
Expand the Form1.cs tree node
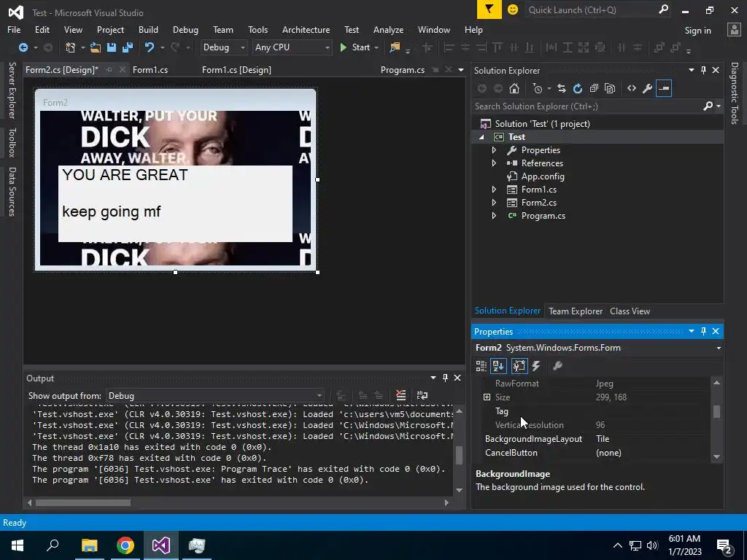tap(494, 190)
